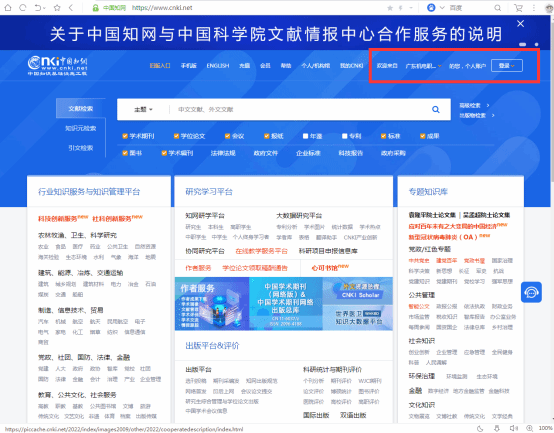Expand the 登录 login dropdown button
Screen dimensions: 554x433
[507, 66]
